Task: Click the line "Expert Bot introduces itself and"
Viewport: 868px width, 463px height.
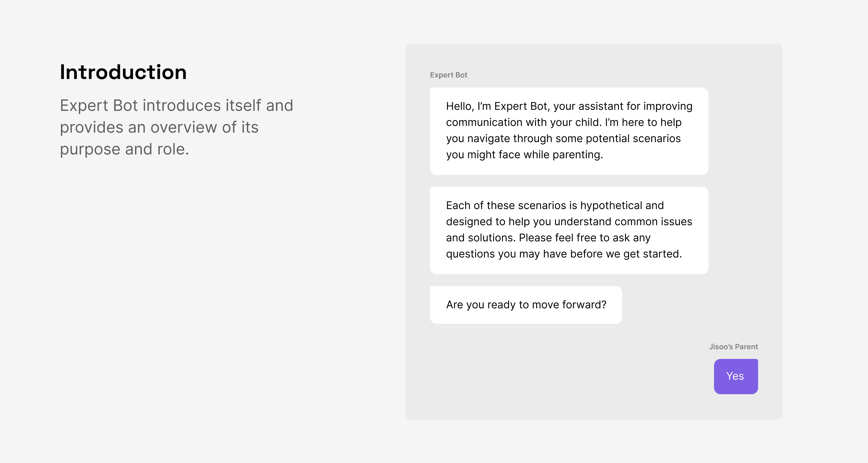Action: pyautogui.click(x=177, y=106)
